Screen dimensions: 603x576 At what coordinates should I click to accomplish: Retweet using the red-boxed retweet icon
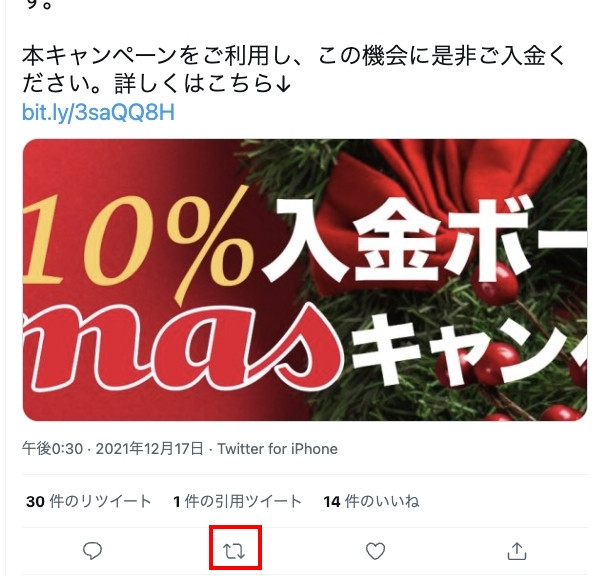(234, 551)
